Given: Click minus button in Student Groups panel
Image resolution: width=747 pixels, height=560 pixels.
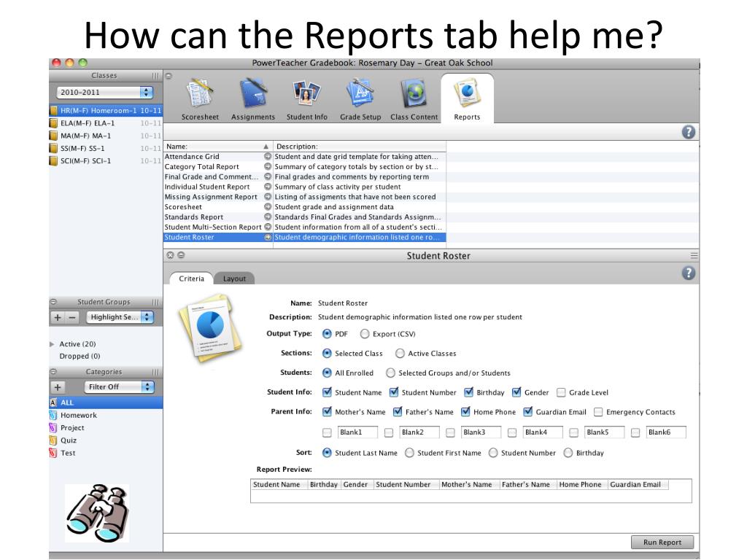Looking at the screenshot, I should pyautogui.click(x=72, y=317).
